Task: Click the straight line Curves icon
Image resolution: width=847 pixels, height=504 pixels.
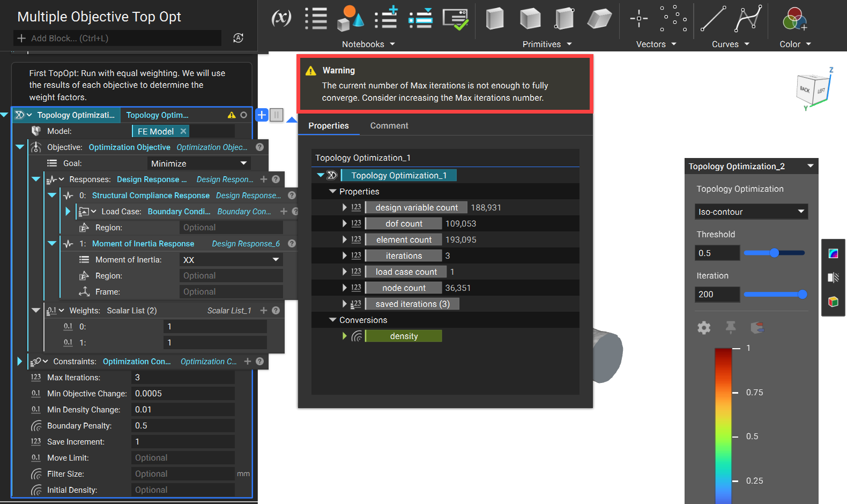Action: pos(713,19)
